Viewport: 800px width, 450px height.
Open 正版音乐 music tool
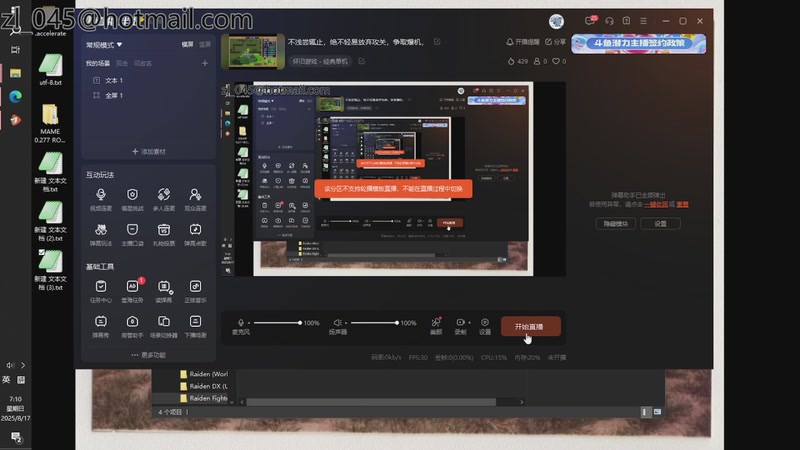[195, 291]
